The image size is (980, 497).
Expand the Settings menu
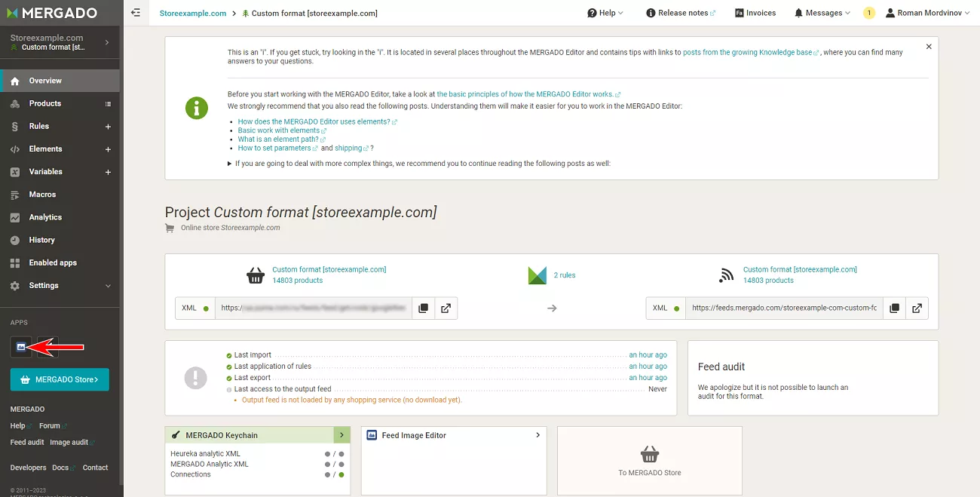(60, 286)
